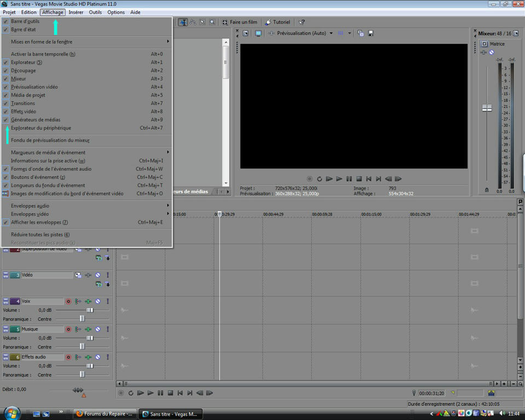Toggle Afficher les enveloppes menu item
Screen dimensions: 525x420
(87, 222)
